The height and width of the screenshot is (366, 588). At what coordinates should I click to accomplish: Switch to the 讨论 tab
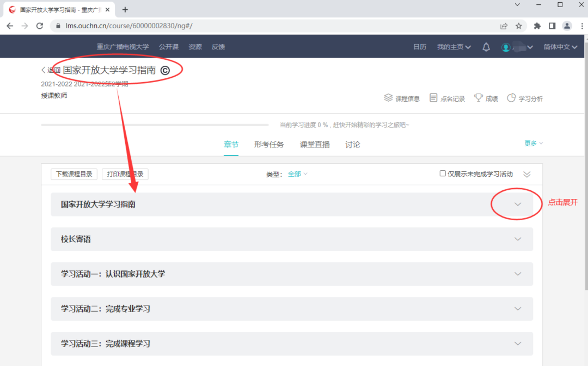[352, 145]
